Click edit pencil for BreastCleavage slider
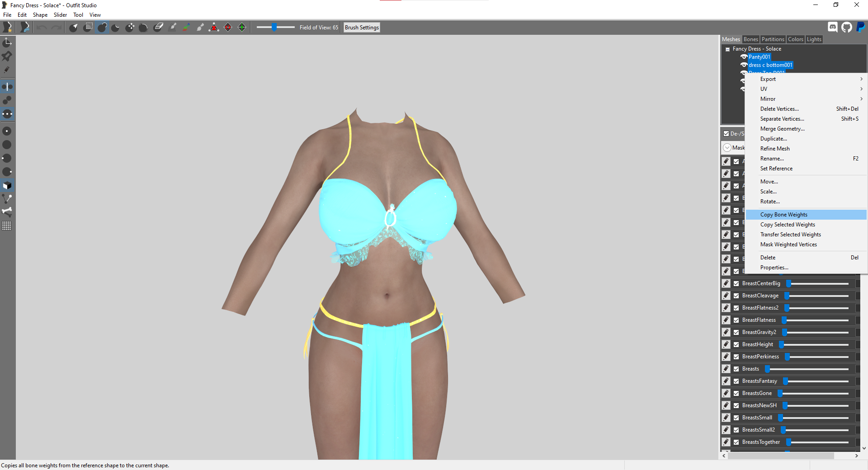This screenshot has width=868, height=470. click(726, 296)
